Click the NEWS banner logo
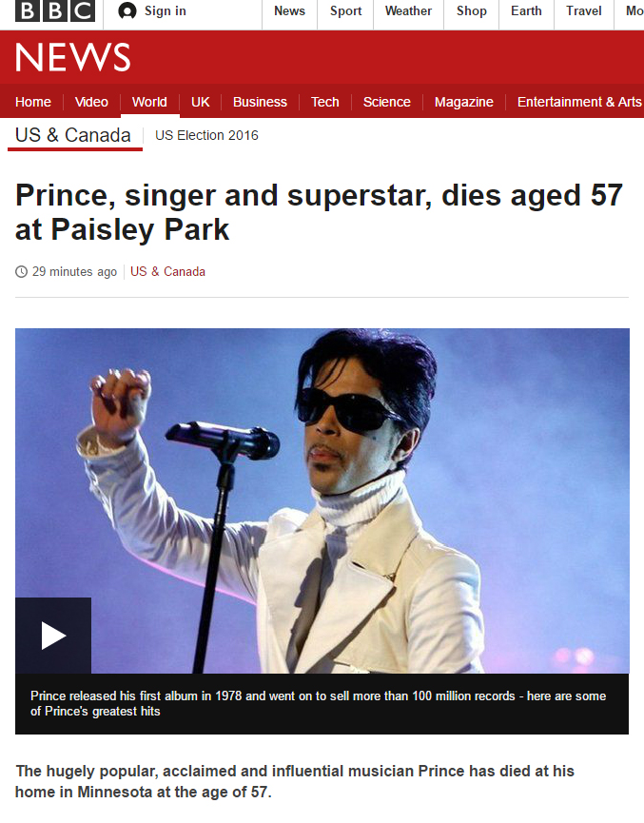This screenshot has height=823, width=644. [x=73, y=57]
